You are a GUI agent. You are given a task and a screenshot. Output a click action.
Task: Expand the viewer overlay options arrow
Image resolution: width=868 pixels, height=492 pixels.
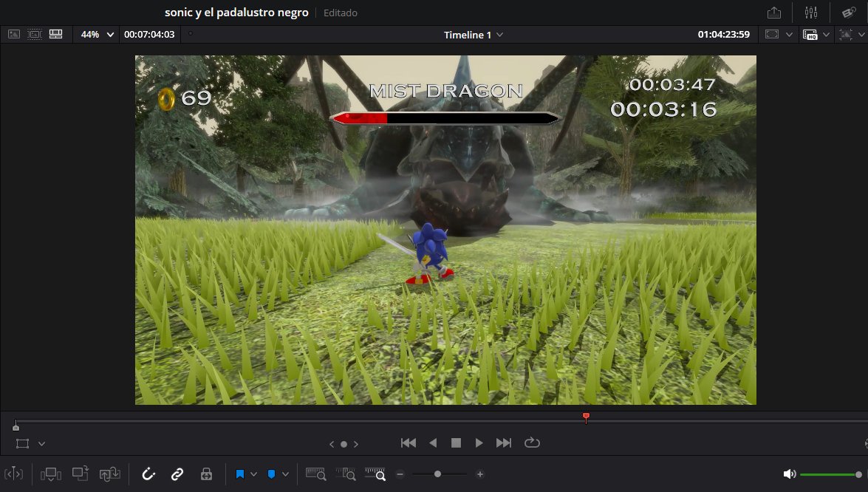pos(790,34)
